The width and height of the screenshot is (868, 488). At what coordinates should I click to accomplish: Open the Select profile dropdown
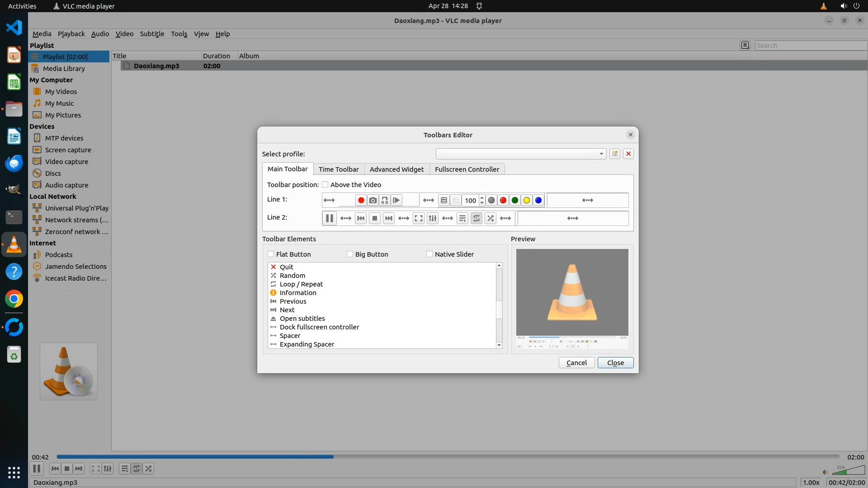(521, 154)
